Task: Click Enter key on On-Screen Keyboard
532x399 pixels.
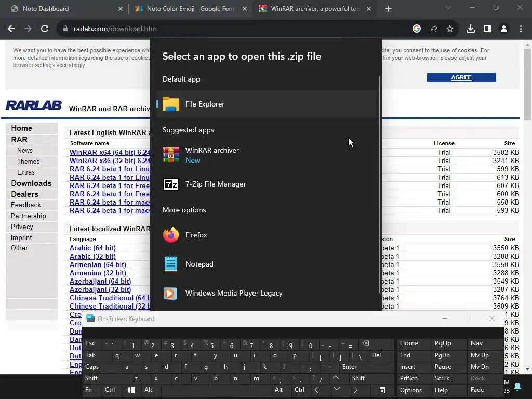Action: (367, 367)
